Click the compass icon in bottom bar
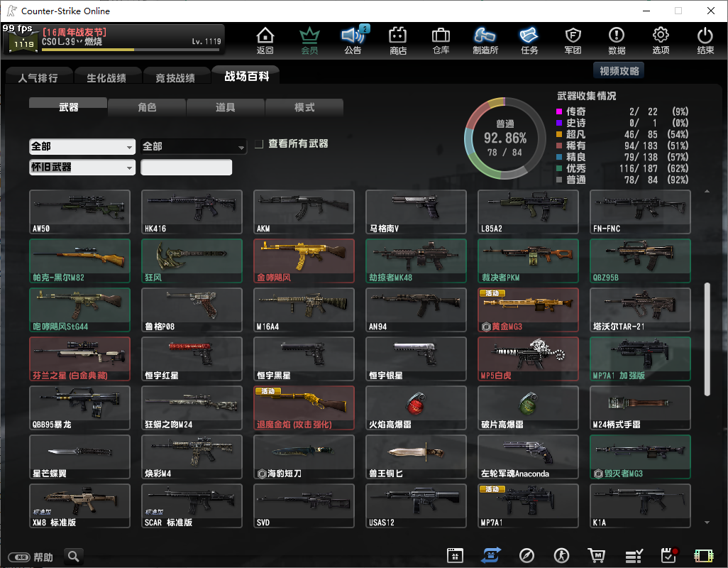Screen dimensions: 728x568 [x=526, y=555]
